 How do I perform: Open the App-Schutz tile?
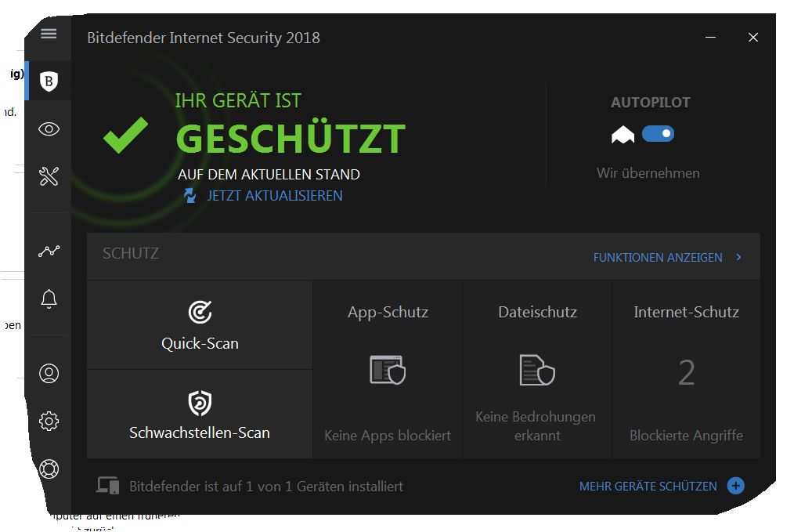(388, 370)
